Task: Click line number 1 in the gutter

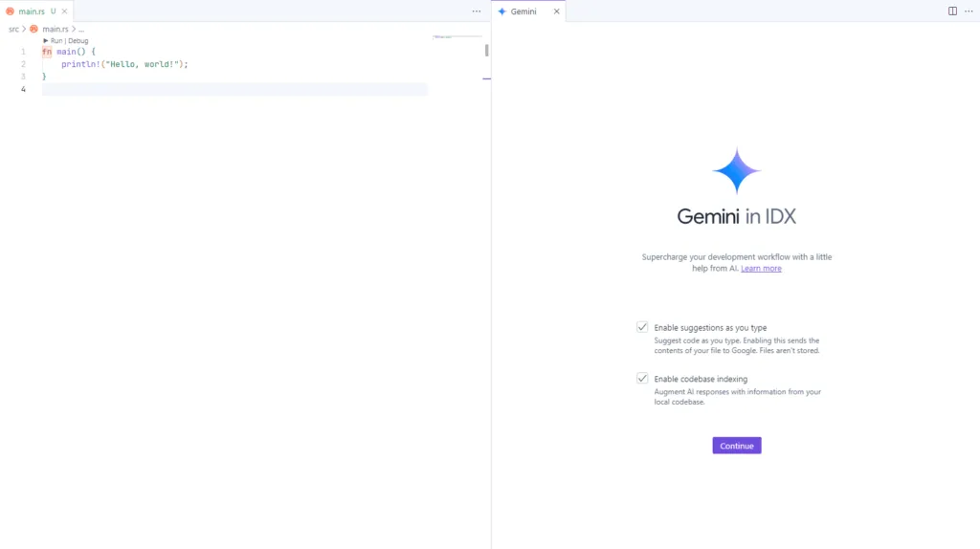Action: (x=23, y=52)
